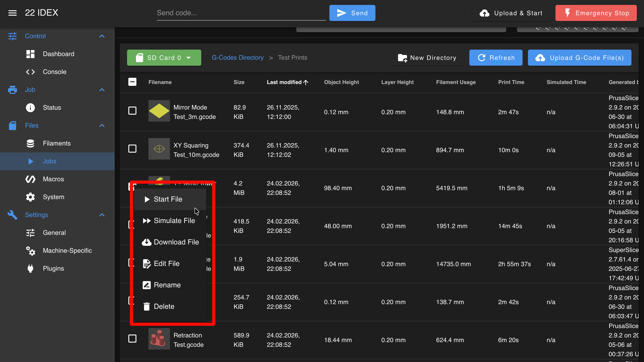Toggle the select-all files checkbox
Image resolution: width=644 pixels, height=362 pixels.
[132, 82]
